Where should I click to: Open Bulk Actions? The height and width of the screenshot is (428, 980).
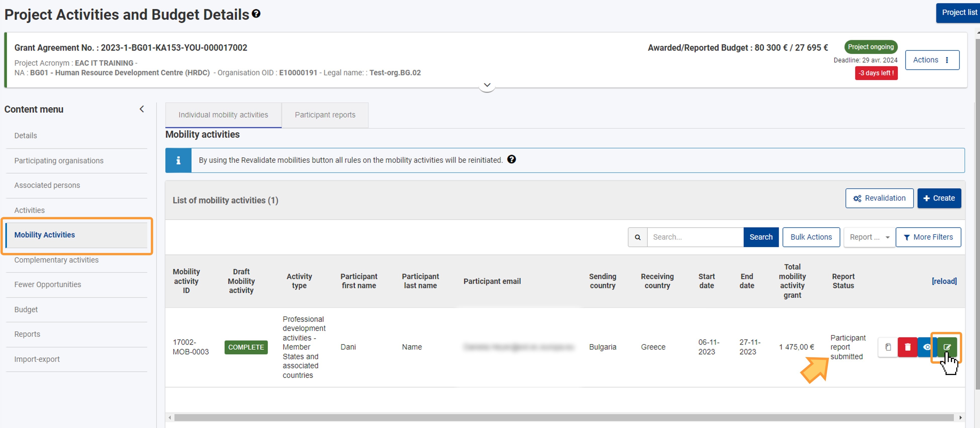tap(811, 237)
